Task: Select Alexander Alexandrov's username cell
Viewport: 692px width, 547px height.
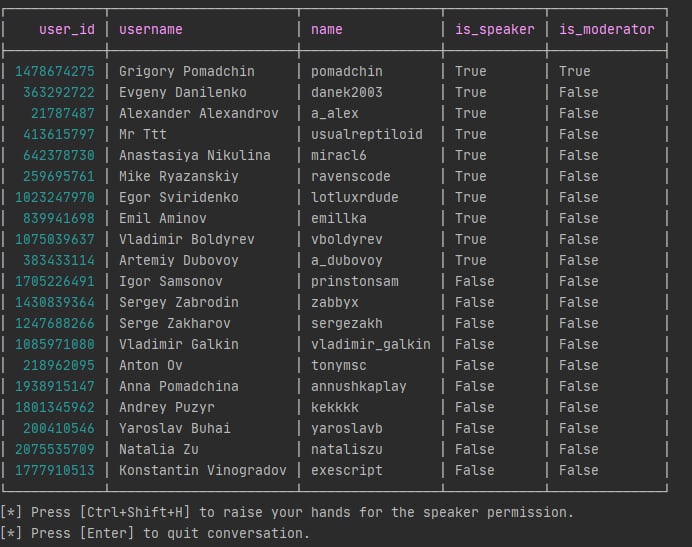Action: pyautogui.click(x=198, y=113)
